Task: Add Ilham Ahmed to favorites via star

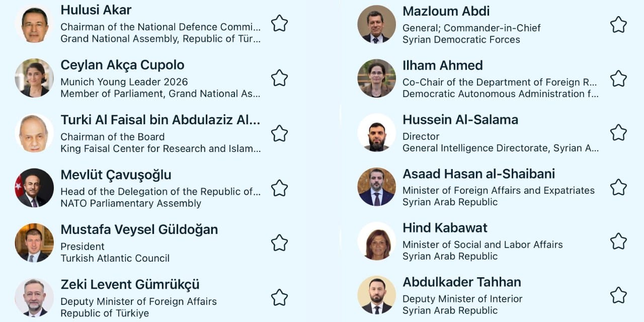Action: [618, 78]
